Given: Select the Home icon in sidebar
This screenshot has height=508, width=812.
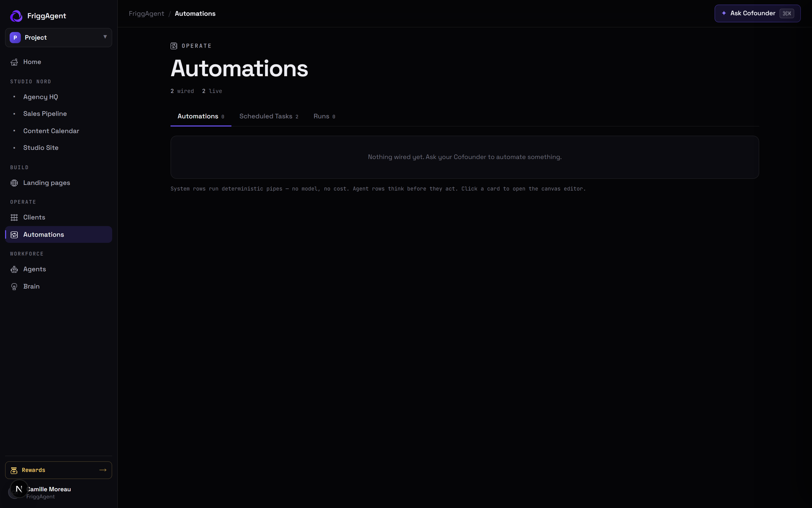Looking at the screenshot, I should [x=14, y=62].
